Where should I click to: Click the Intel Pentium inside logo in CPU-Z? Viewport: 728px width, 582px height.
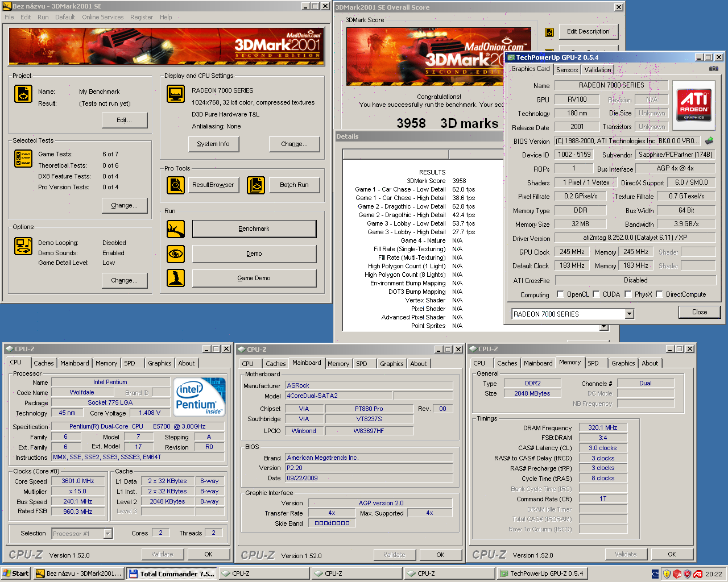pos(199,397)
